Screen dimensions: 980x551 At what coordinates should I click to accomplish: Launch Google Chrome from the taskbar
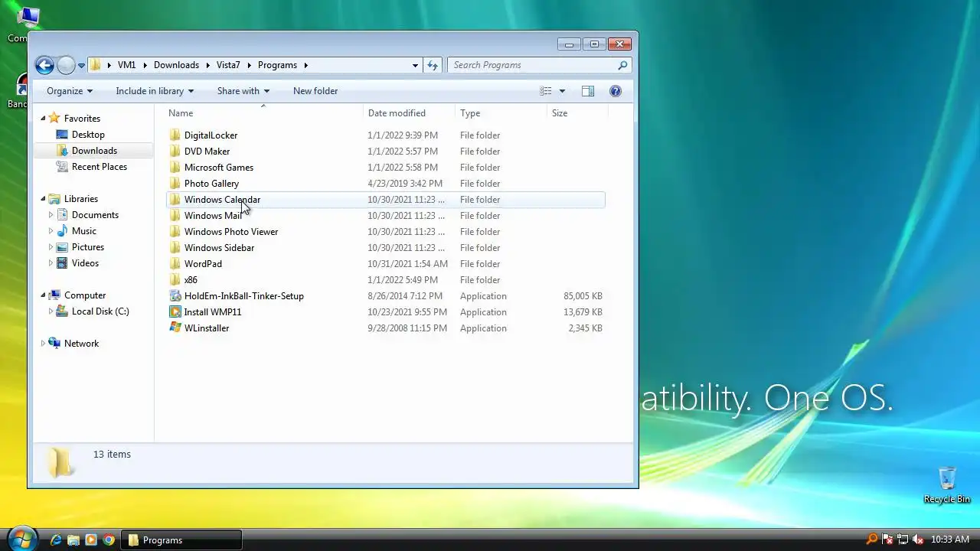[109, 540]
